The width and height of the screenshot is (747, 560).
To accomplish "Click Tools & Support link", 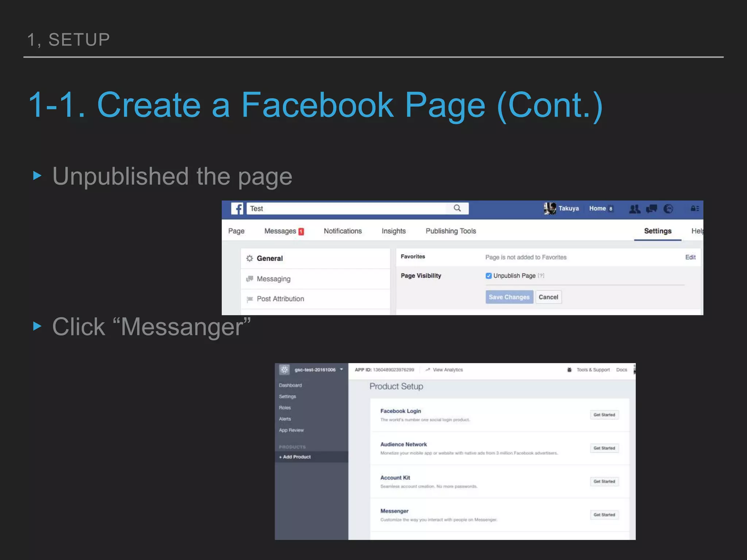I will point(593,370).
